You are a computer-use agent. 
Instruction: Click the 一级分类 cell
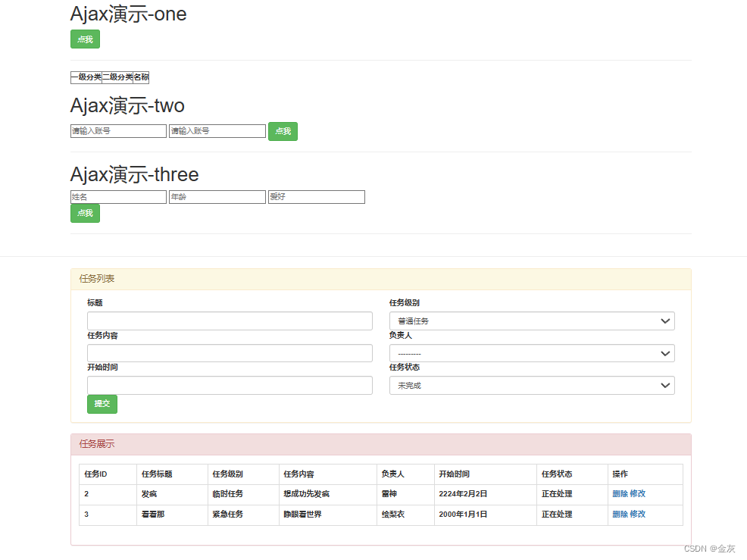(85, 77)
